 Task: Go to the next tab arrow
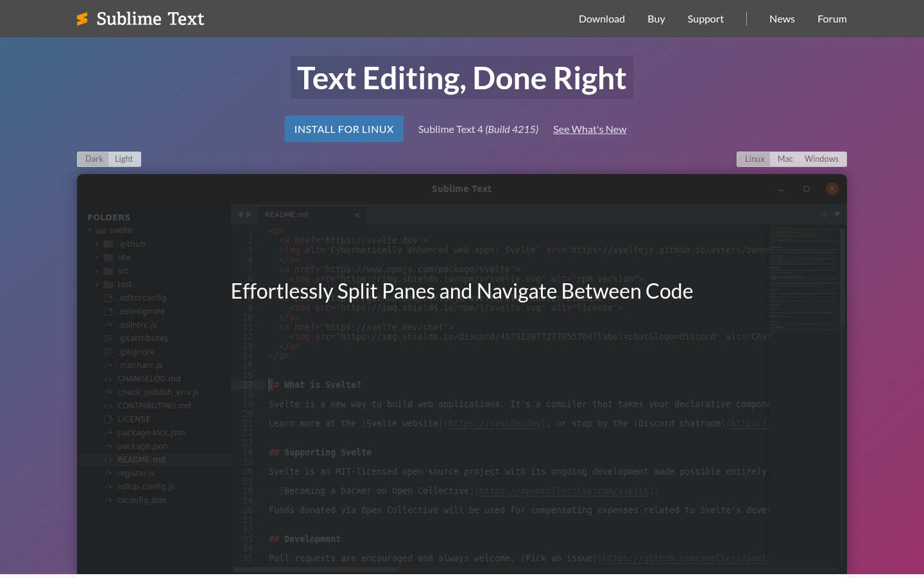(249, 215)
